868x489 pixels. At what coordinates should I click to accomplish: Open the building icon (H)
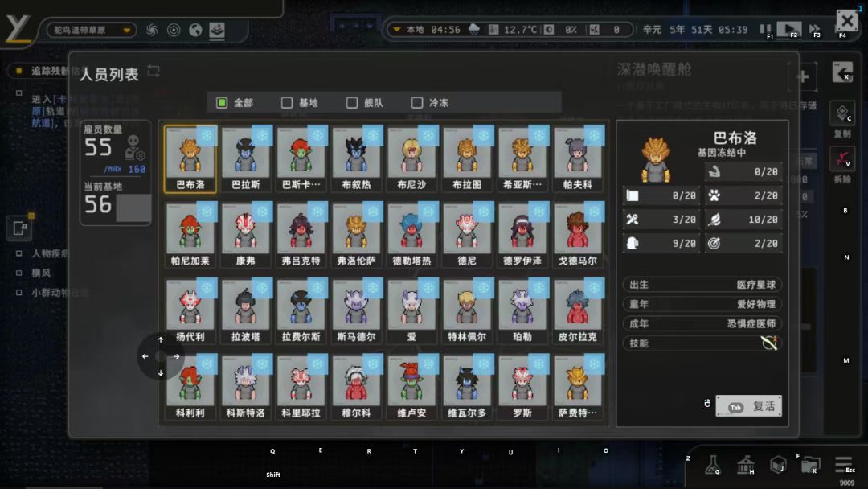pos(746,465)
